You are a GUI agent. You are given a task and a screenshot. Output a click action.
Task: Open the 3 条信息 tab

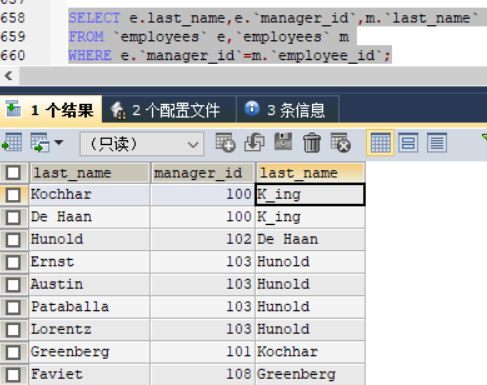click(x=288, y=110)
